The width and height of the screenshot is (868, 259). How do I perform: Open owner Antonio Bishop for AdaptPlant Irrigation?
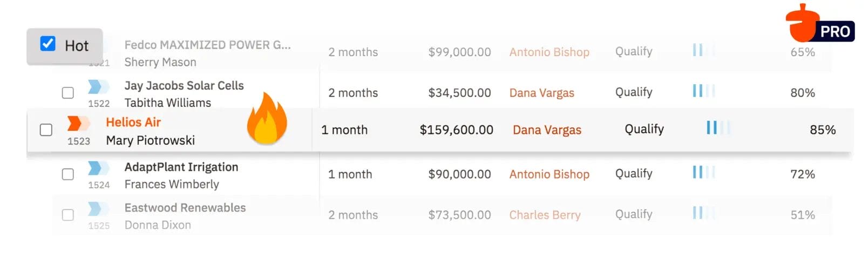click(x=549, y=174)
